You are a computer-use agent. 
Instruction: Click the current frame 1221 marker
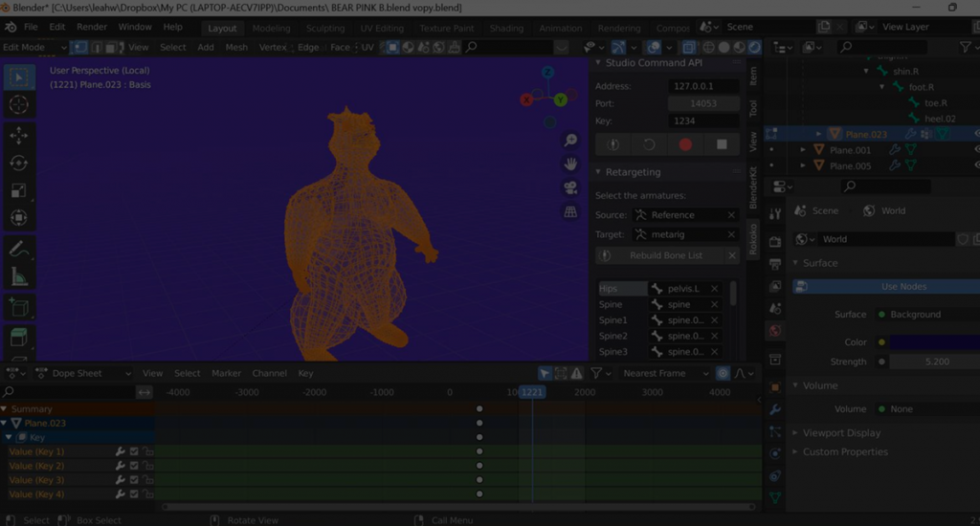click(532, 392)
